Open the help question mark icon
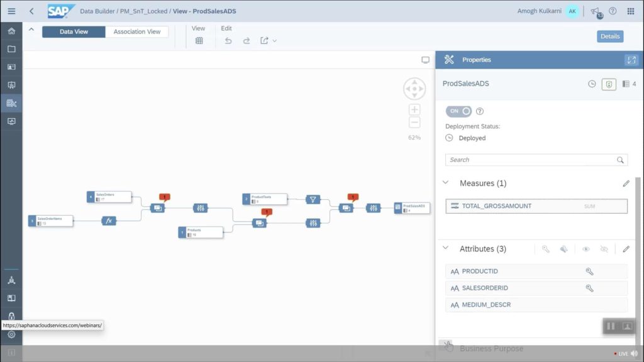The height and width of the screenshot is (362, 644). click(x=613, y=11)
